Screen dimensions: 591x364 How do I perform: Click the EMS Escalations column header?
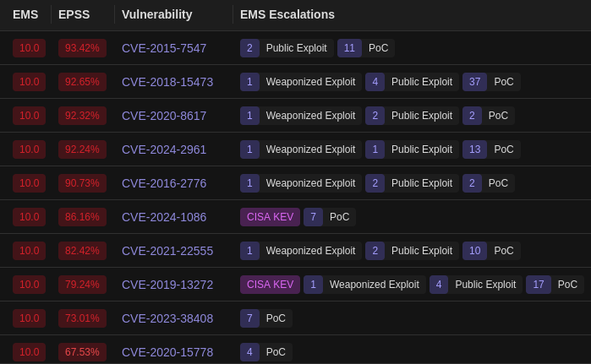pyautogui.click(x=287, y=14)
